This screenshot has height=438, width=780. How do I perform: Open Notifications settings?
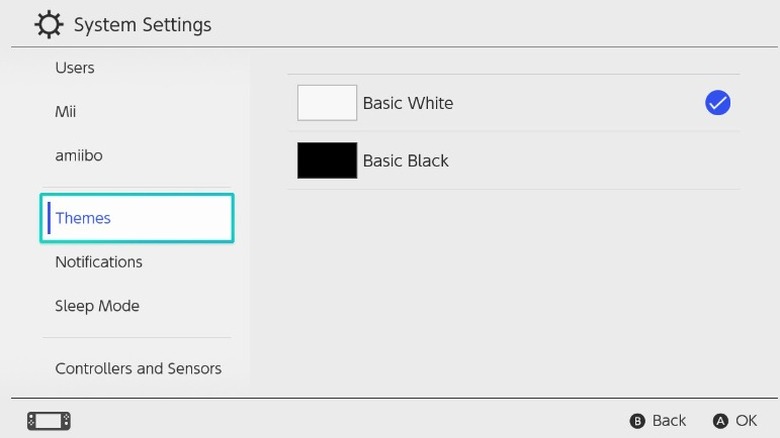pyautogui.click(x=99, y=262)
